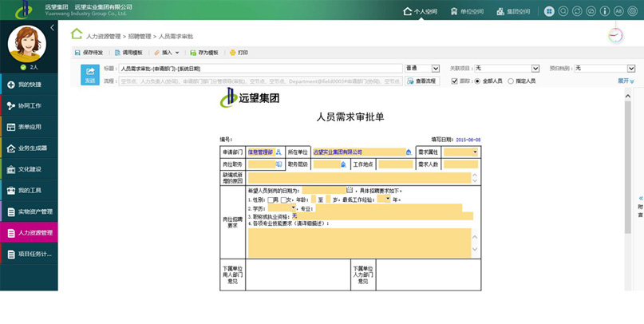
Task: Click the refresh circular arrows icon
Action: (577, 11)
